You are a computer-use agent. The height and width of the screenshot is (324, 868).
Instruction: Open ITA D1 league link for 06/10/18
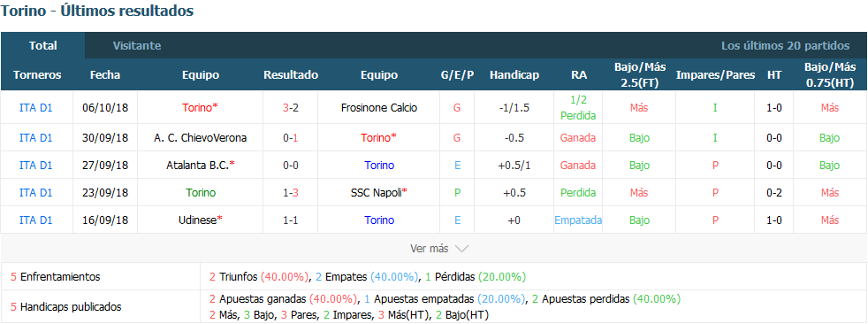[36, 108]
